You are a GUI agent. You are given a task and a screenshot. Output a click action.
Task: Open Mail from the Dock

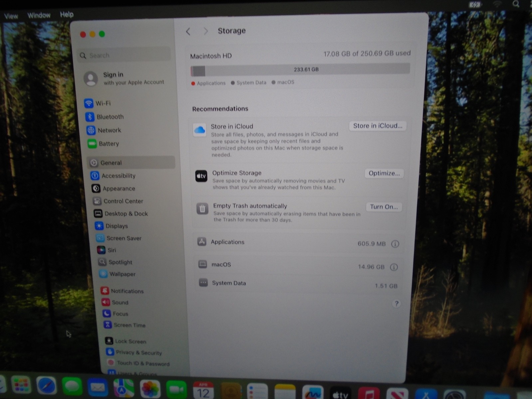tap(97, 388)
